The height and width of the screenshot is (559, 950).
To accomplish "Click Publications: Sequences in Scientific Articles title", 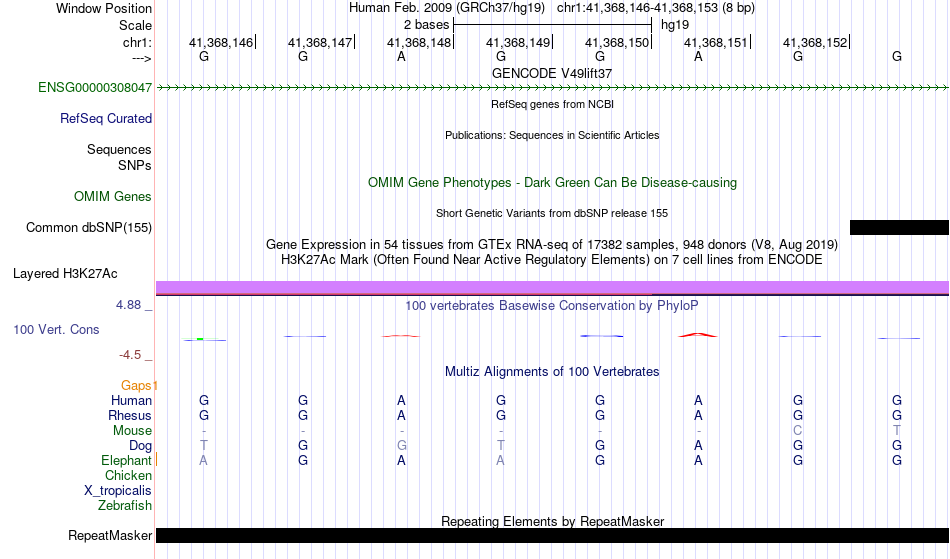I will 552,135.
